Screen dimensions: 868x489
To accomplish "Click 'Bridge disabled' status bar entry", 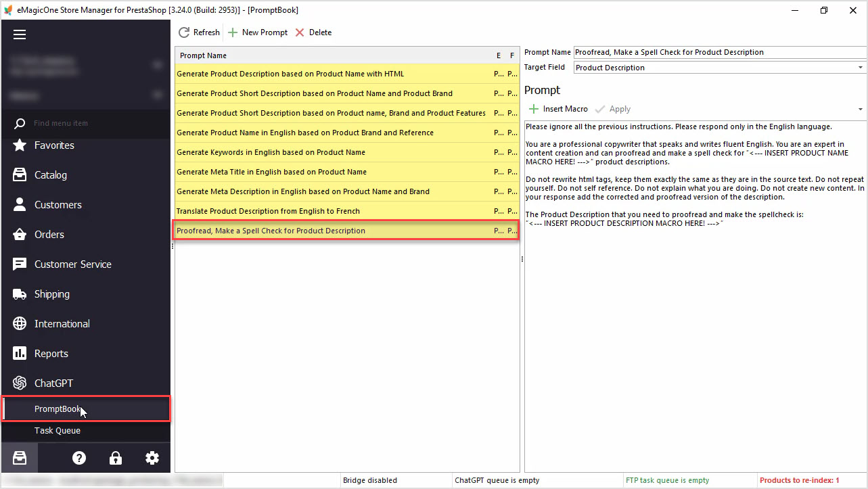I will [x=370, y=480].
